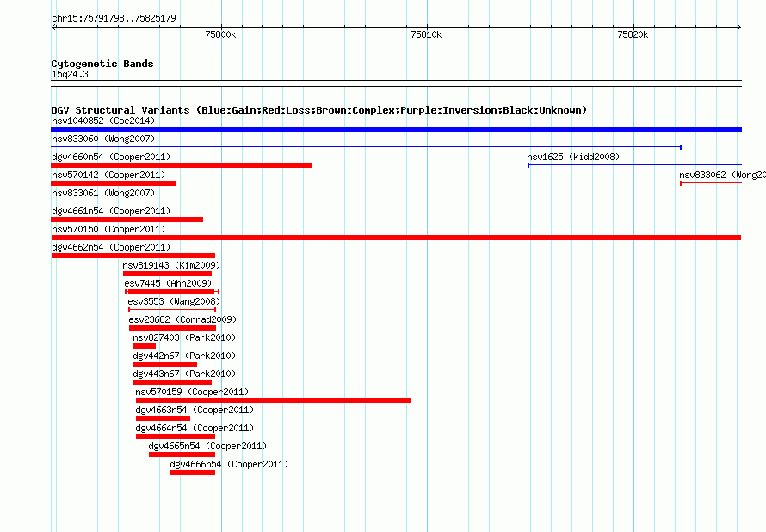Click the left arrow of the ruler
The height and width of the screenshot is (532, 766).
(x=53, y=27)
